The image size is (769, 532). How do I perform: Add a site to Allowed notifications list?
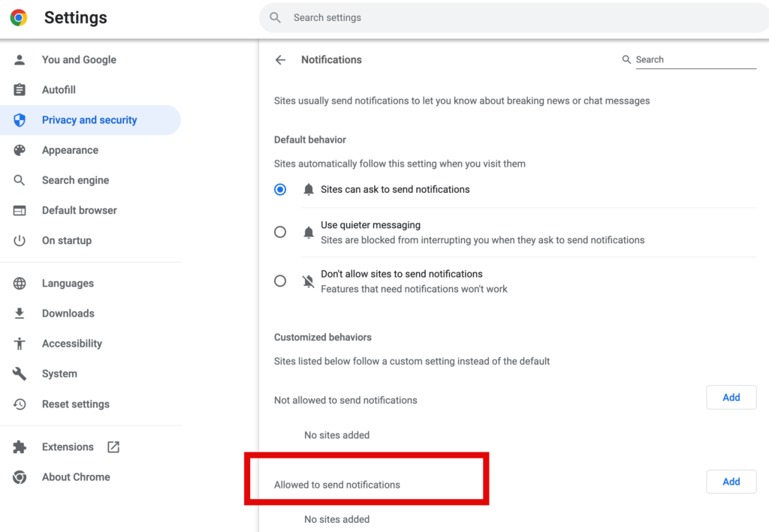click(731, 482)
